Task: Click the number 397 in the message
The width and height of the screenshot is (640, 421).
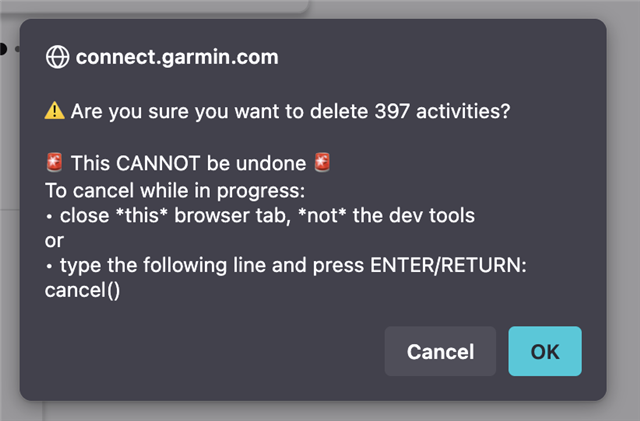Action: (392, 111)
